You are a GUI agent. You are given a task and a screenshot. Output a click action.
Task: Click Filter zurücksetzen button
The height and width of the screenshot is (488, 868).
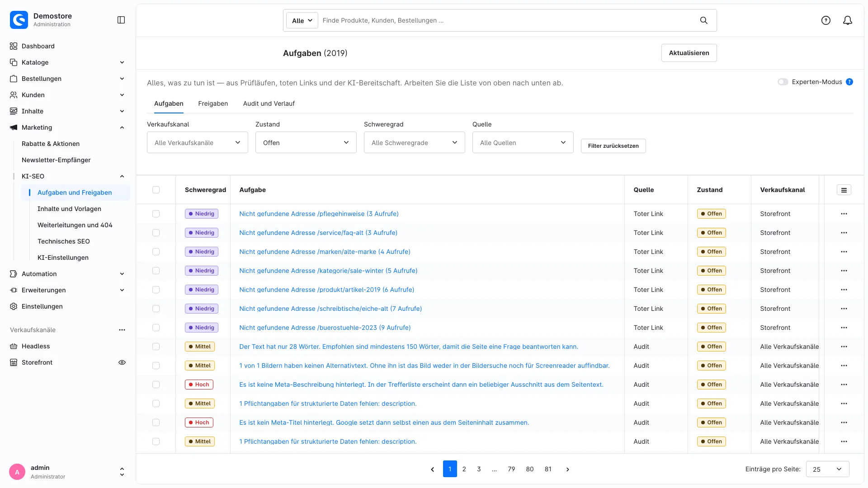(x=613, y=146)
